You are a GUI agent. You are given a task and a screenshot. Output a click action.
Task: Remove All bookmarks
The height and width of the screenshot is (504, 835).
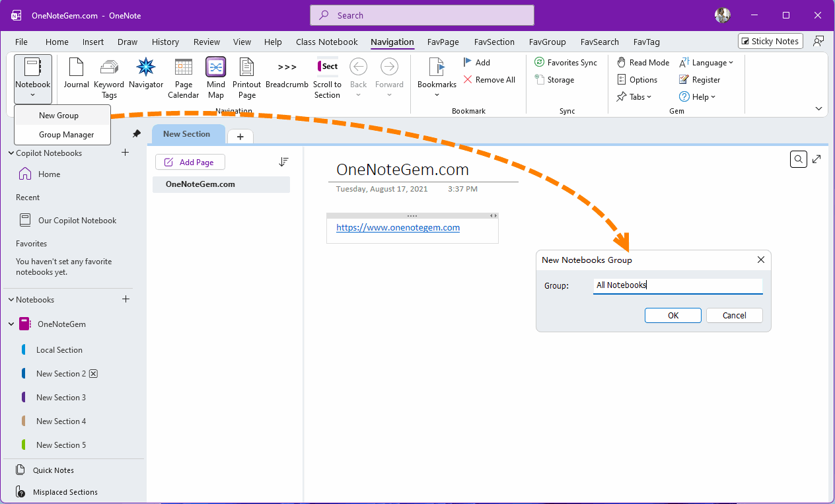(489, 79)
